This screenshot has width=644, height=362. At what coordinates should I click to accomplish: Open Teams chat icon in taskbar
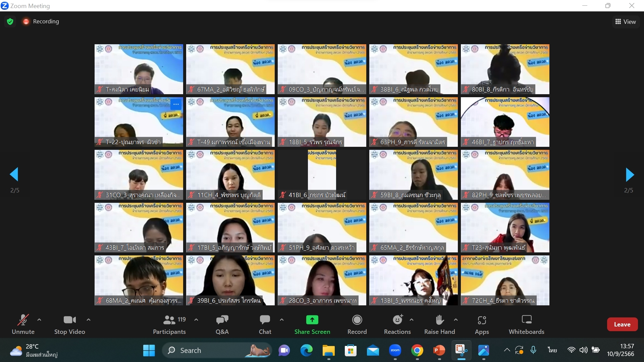click(x=284, y=351)
